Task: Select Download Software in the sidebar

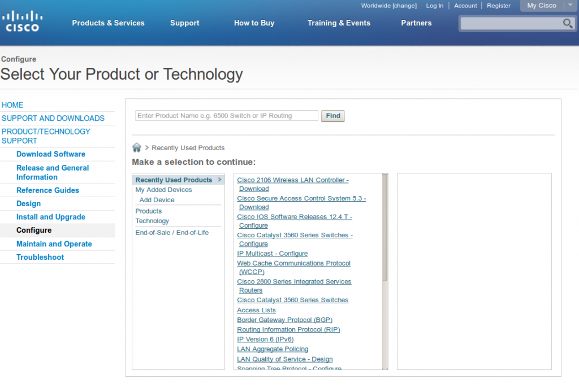Action: pos(51,154)
